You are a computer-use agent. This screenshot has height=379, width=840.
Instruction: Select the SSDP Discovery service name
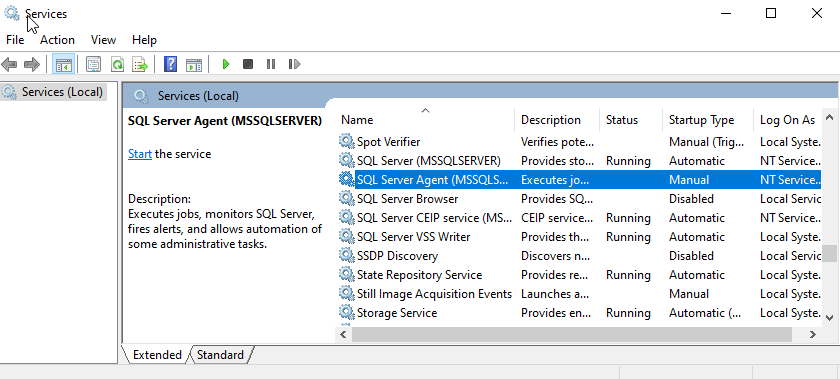point(398,256)
